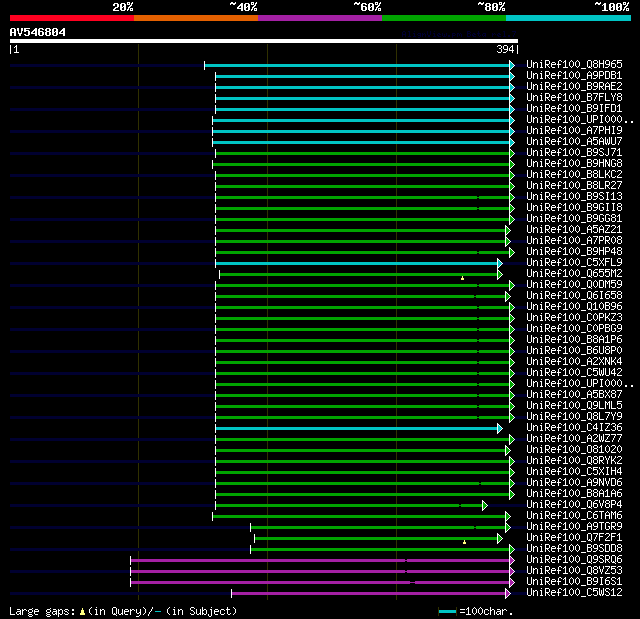
Task: Click the cyan alignment bar for C4IZ36
Action: [x=357, y=428]
